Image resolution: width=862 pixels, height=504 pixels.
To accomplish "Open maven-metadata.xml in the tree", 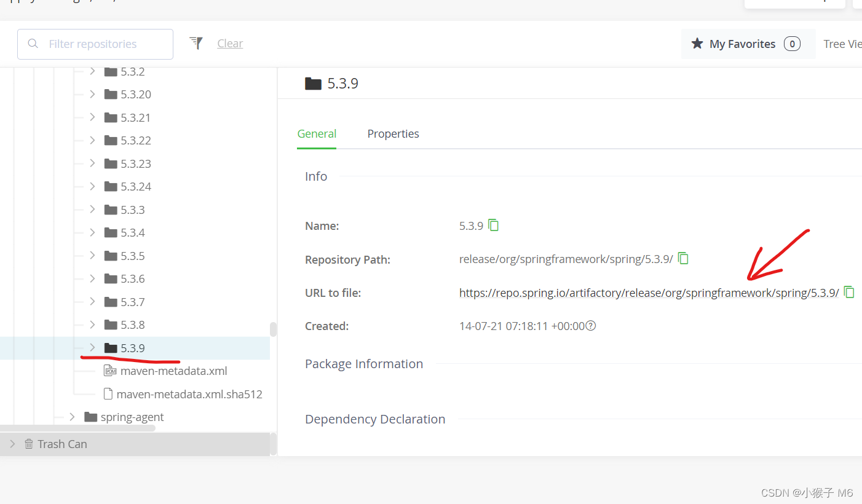I will click(174, 371).
